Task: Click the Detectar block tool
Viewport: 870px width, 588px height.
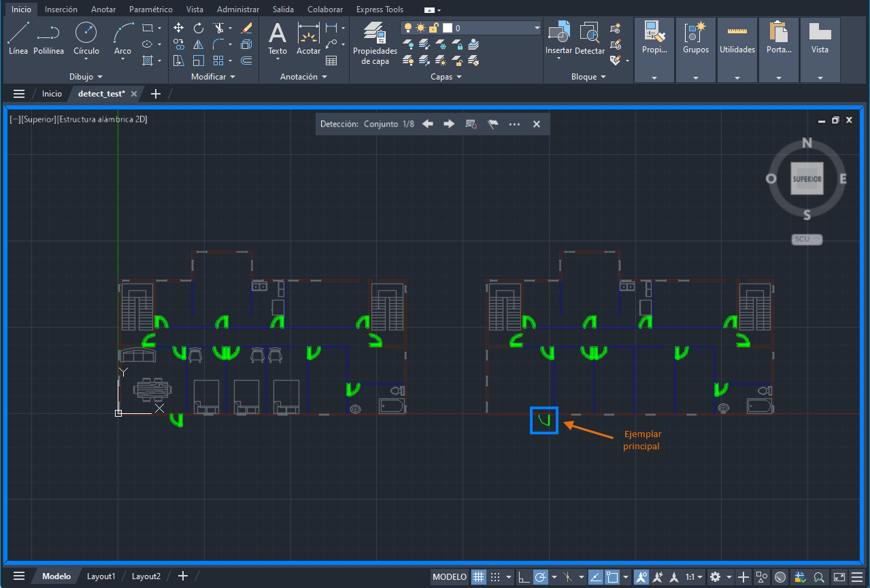Action: click(x=590, y=38)
